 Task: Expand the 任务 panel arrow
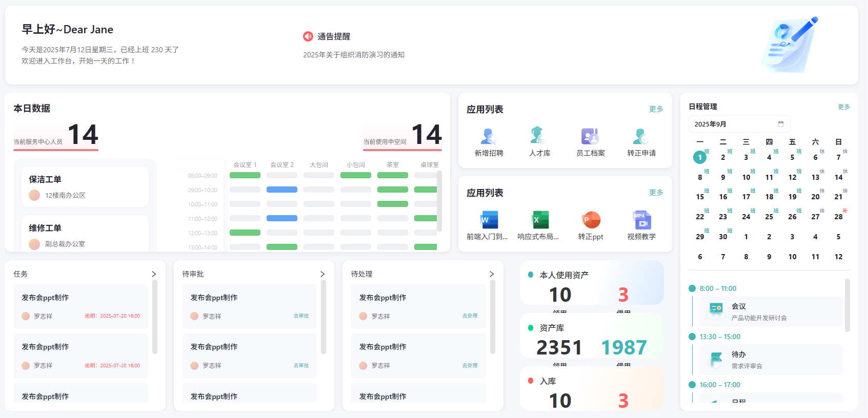(x=154, y=274)
